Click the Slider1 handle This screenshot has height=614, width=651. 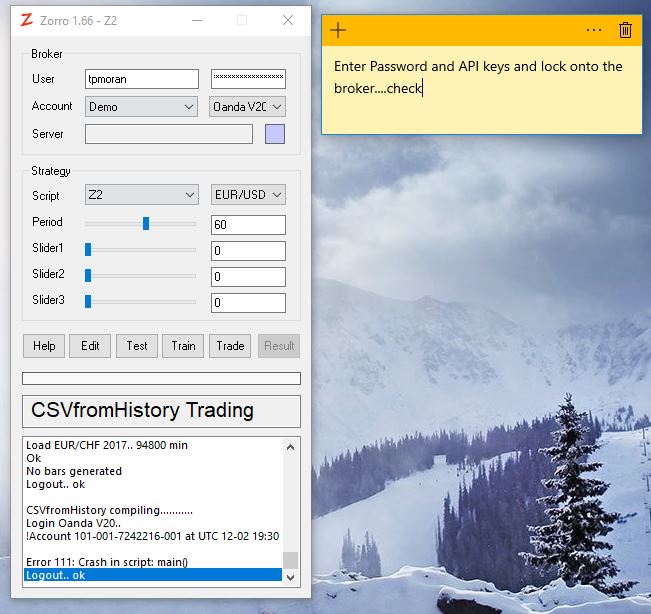click(88, 250)
